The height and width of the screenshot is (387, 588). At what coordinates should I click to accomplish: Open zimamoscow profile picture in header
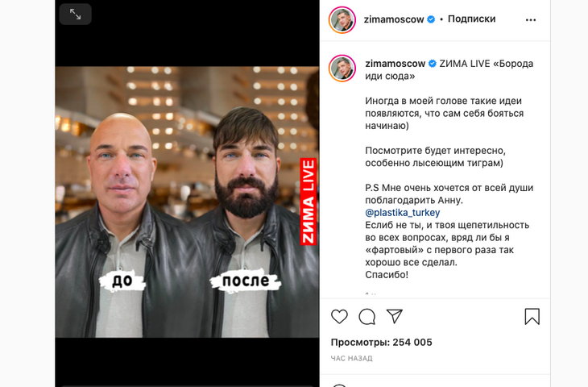(x=342, y=20)
